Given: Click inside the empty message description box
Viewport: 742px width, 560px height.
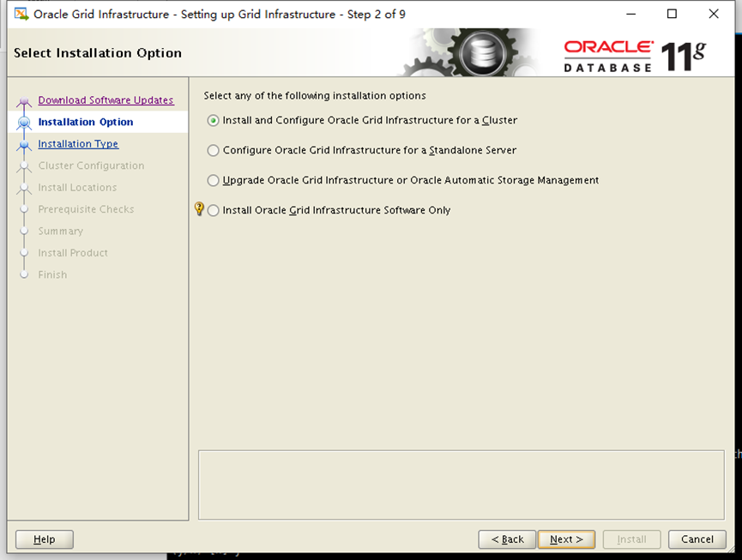Looking at the screenshot, I should point(461,485).
